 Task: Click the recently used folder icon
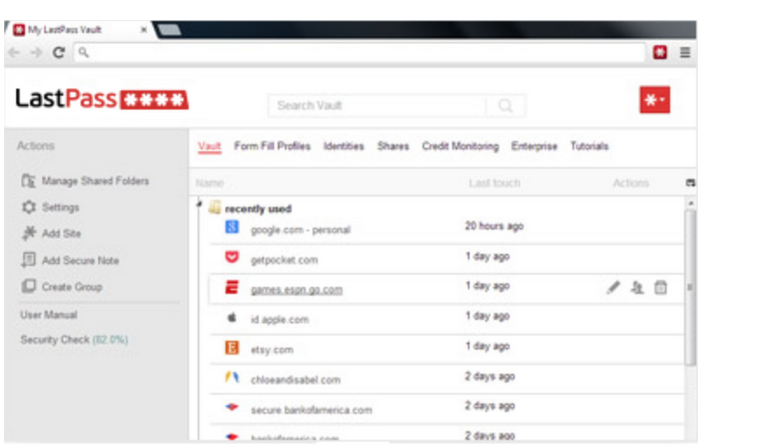215,207
